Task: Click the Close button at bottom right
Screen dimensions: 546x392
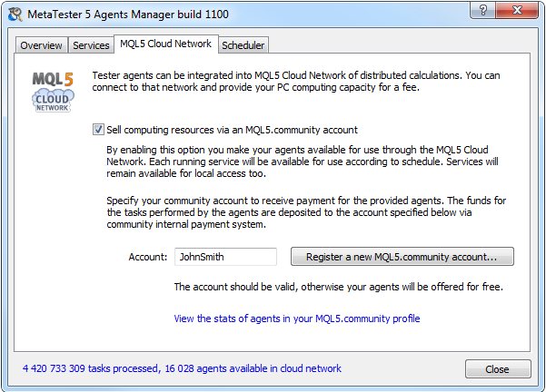Action: (498, 369)
